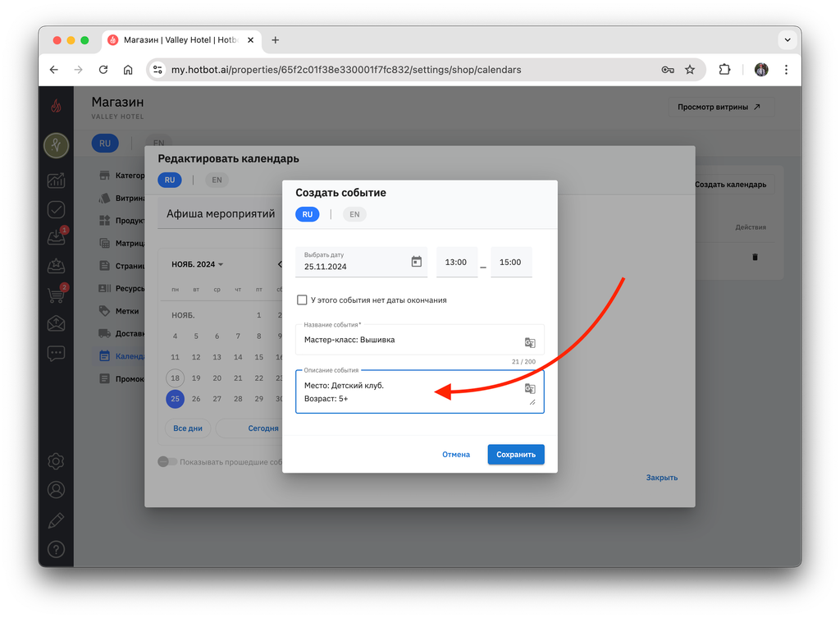Image resolution: width=840 pixels, height=618 pixels.
Task: Click Все дни button
Action: [x=188, y=428]
